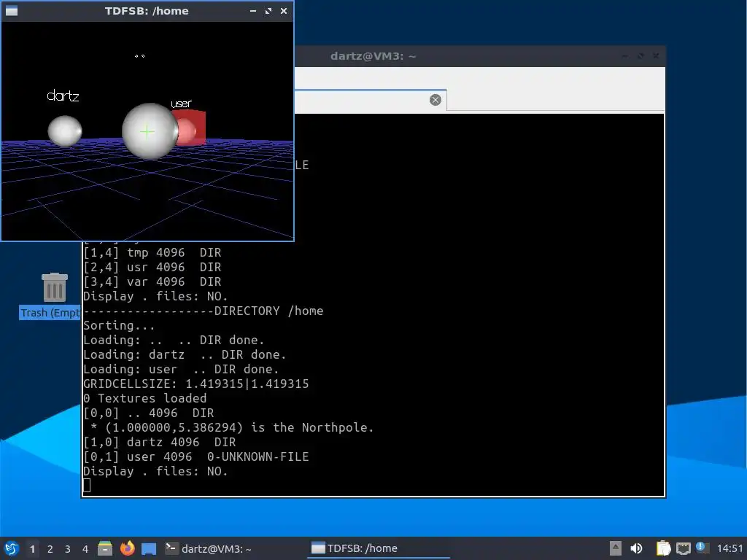Open the update notifier tray icon
Screen dimensions: 747x560
tap(703, 548)
